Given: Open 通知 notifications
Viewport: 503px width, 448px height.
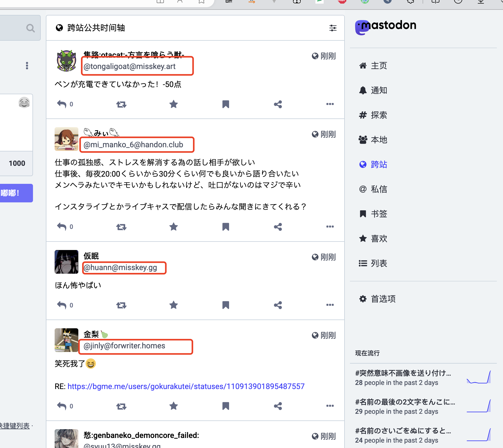Looking at the screenshot, I should tap(373, 90).
